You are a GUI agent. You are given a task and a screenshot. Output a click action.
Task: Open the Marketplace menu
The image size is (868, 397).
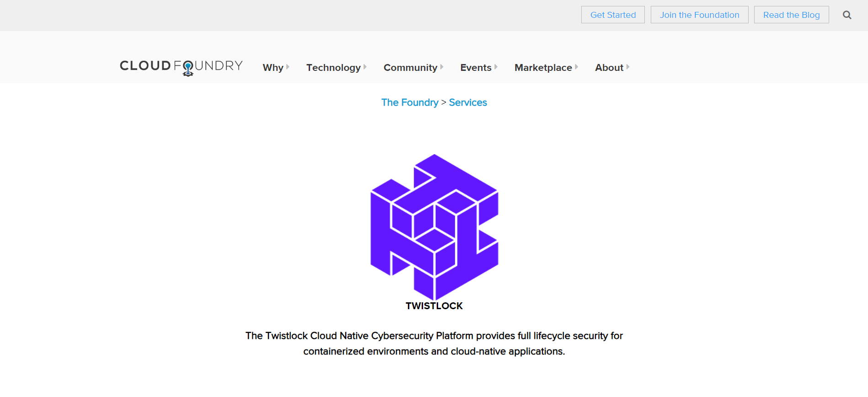click(543, 68)
